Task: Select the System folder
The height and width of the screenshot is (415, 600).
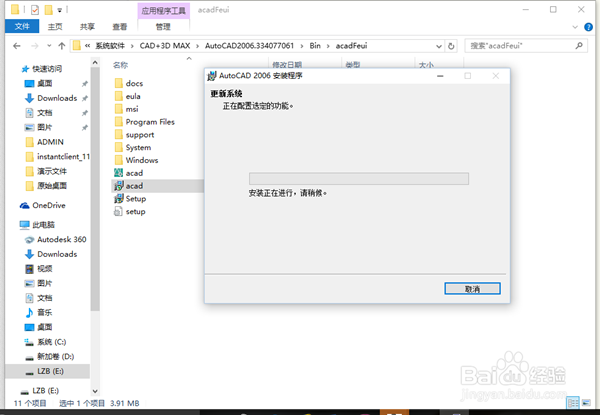Action: (x=132, y=148)
